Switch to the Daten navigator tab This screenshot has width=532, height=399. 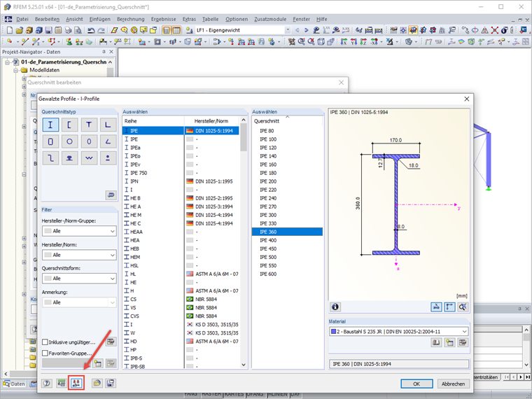(x=14, y=384)
